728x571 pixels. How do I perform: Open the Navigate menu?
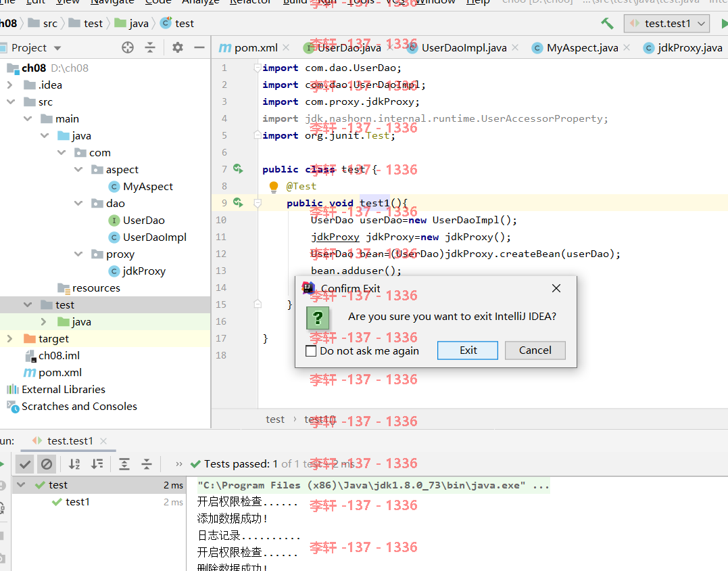(112, 2)
